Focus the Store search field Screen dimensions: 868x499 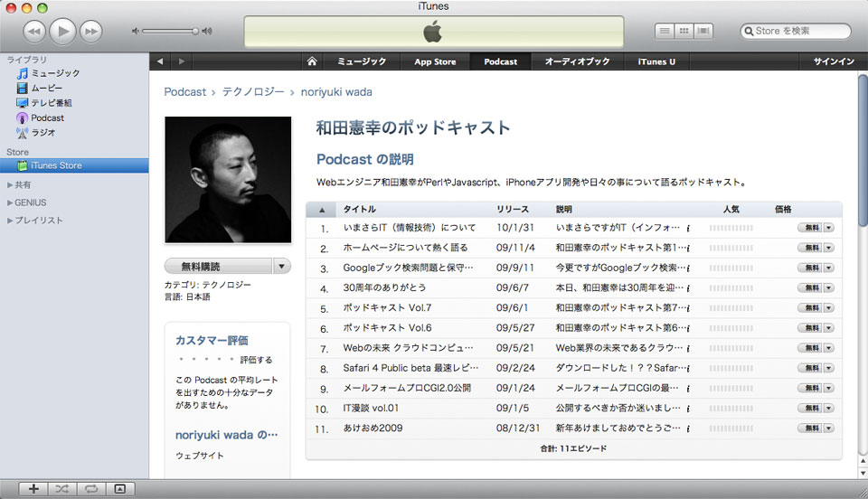pos(796,31)
